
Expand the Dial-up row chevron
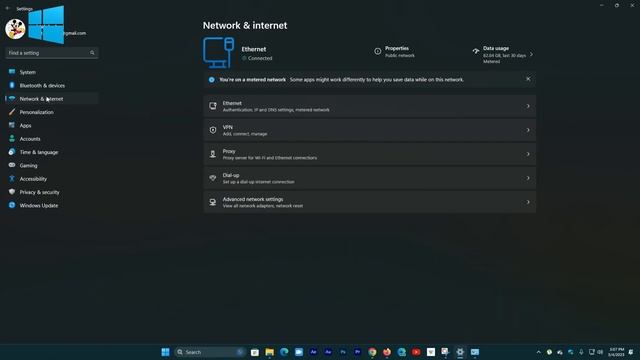[x=528, y=178]
